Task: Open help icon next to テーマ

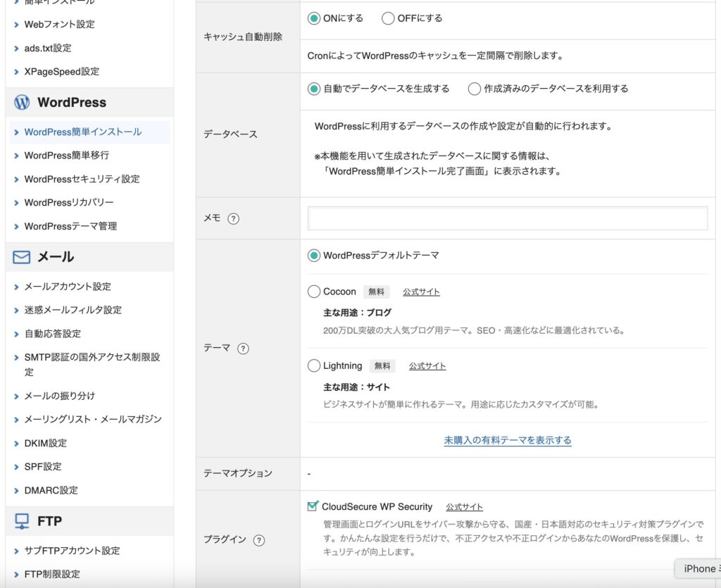Action: (243, 349)
